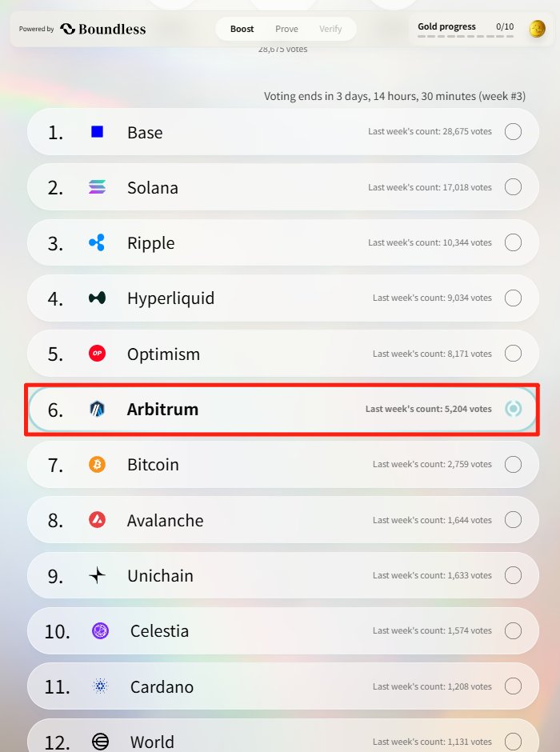This screenshot has height=752, width=560.
Task: Click the Unichain star icon
Action: point(98,575)
